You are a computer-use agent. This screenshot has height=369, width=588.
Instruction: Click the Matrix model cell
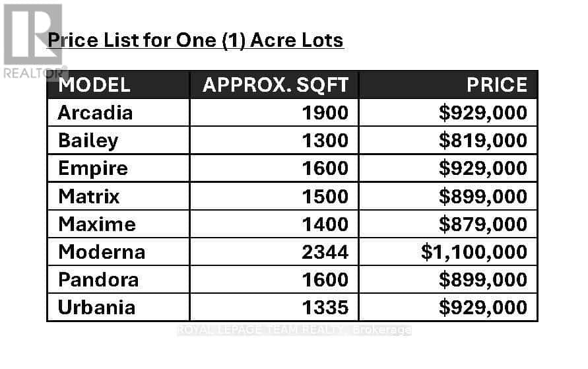89,196
